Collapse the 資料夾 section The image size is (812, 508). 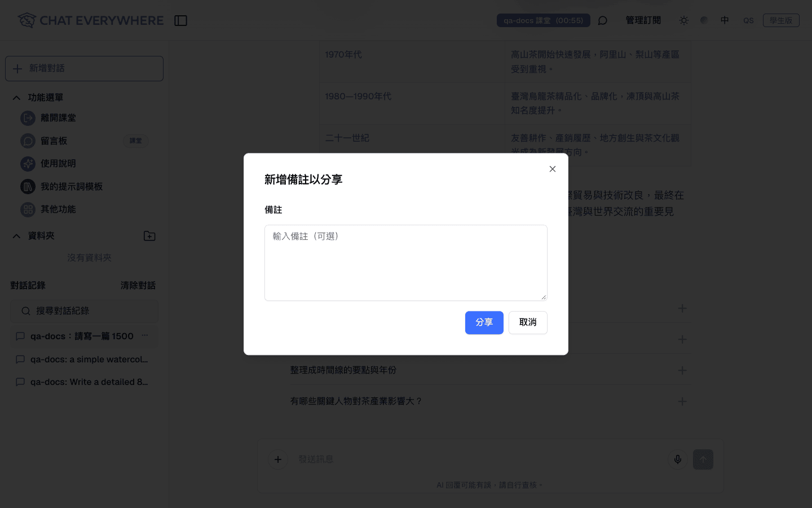16,236
